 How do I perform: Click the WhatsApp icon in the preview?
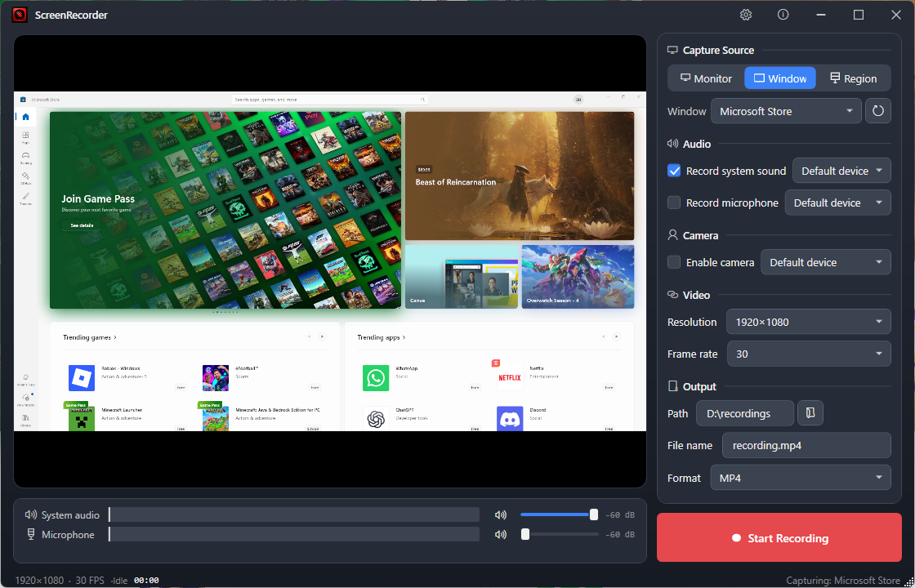click(376, 378)
